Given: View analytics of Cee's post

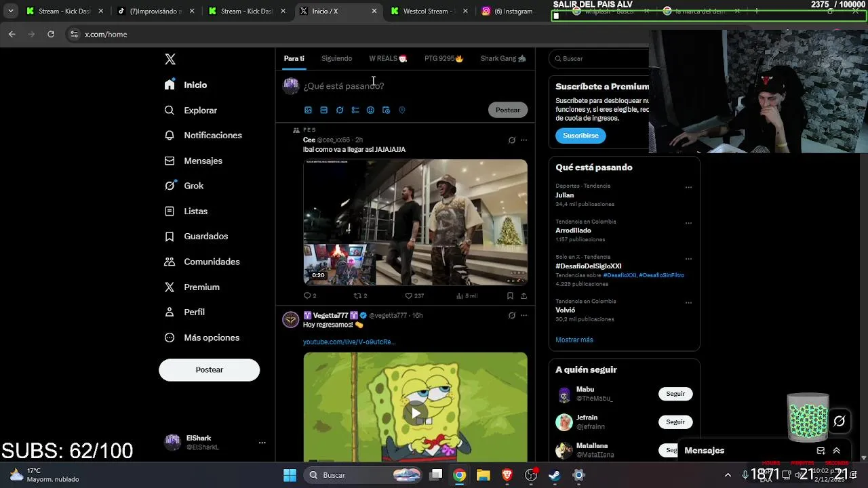Looking at the screenshot, I should 467,296.
